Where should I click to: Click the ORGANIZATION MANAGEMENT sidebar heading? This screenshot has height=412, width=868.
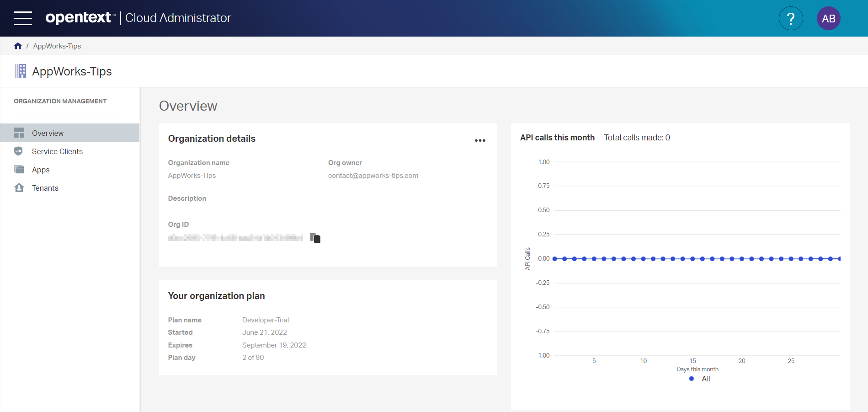click(60, 101)
